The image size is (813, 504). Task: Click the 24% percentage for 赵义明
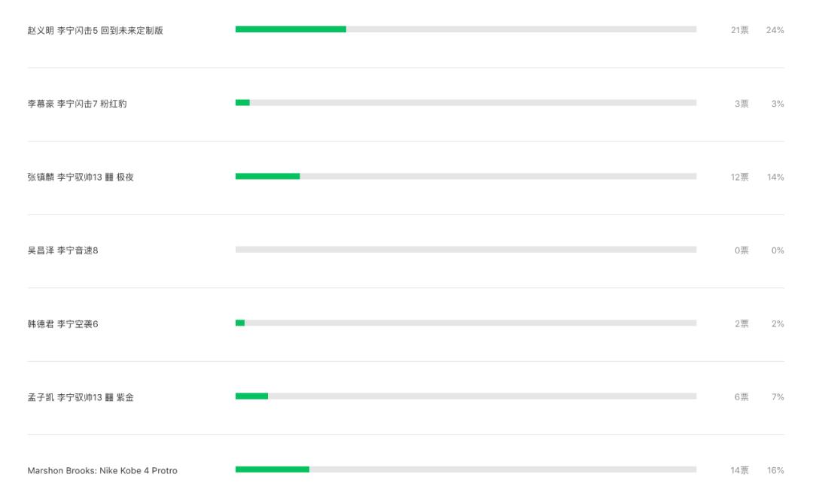775,30
